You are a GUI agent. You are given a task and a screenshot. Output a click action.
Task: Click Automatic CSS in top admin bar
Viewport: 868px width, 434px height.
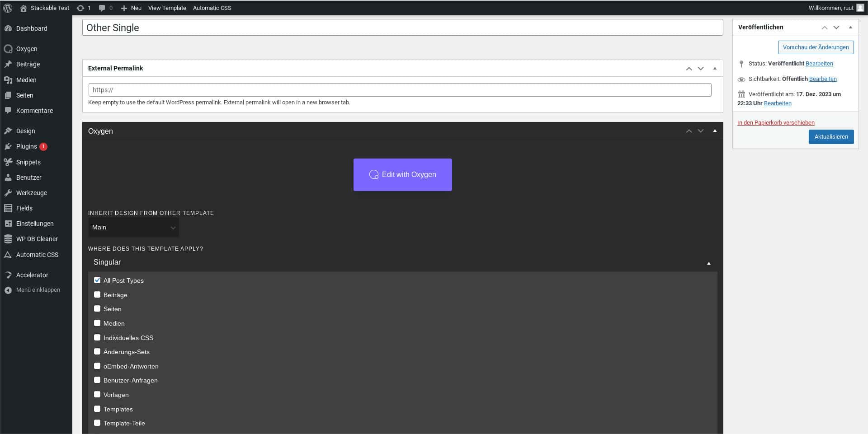pos(212,8)
